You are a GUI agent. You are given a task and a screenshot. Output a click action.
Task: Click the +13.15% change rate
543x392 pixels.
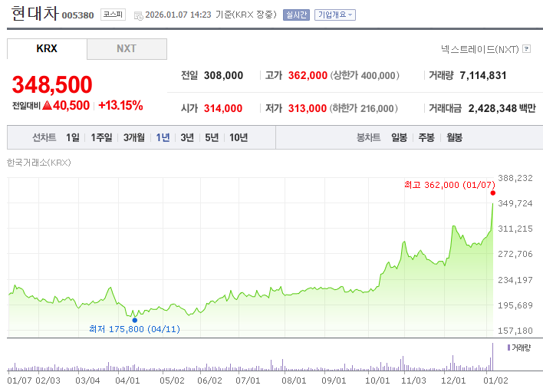pyautogui.click(x=120, y=105)
